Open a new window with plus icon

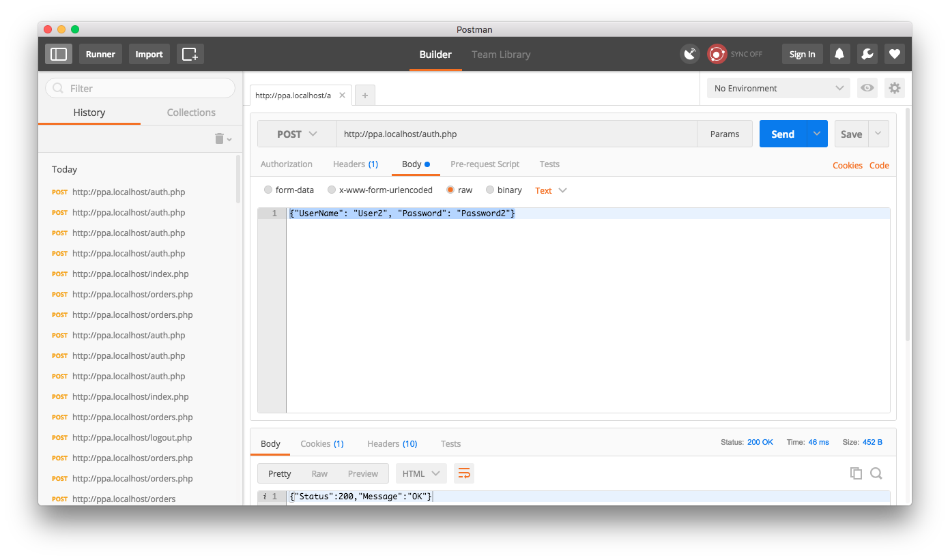pyautogui.click(x=190, y=54)
